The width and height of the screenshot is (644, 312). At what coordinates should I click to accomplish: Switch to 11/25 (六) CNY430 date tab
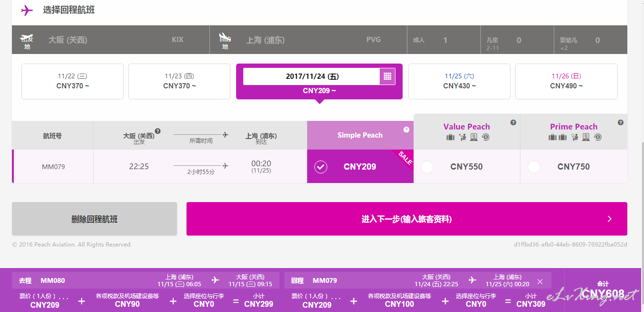point(459,81)
